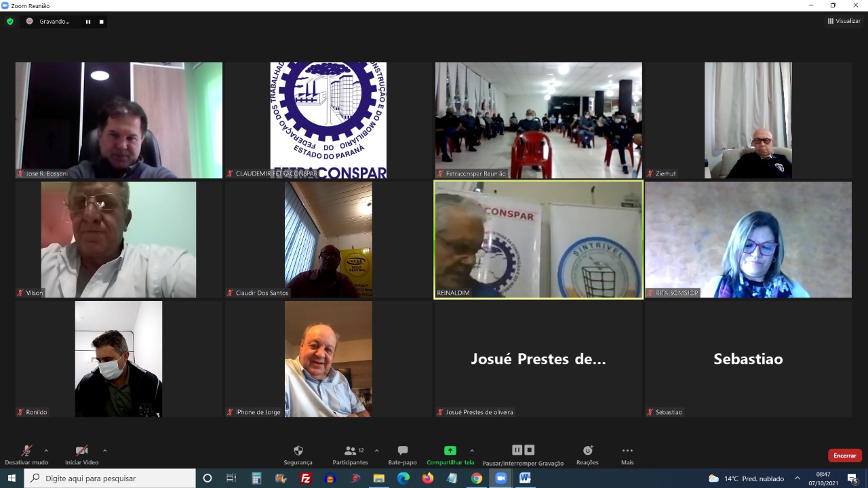Stop recording from the top-left indicator

pyautogui.click(x=102, y=22)
